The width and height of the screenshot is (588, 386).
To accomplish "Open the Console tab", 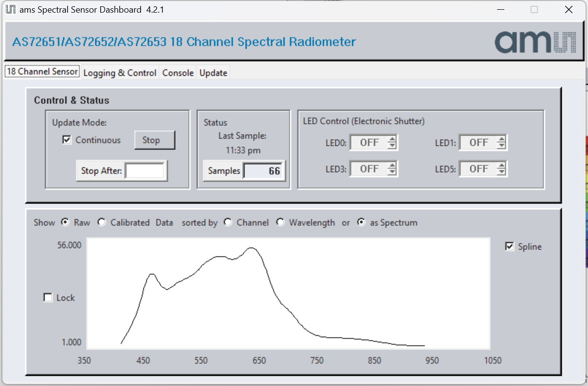I will pos(178,73).
